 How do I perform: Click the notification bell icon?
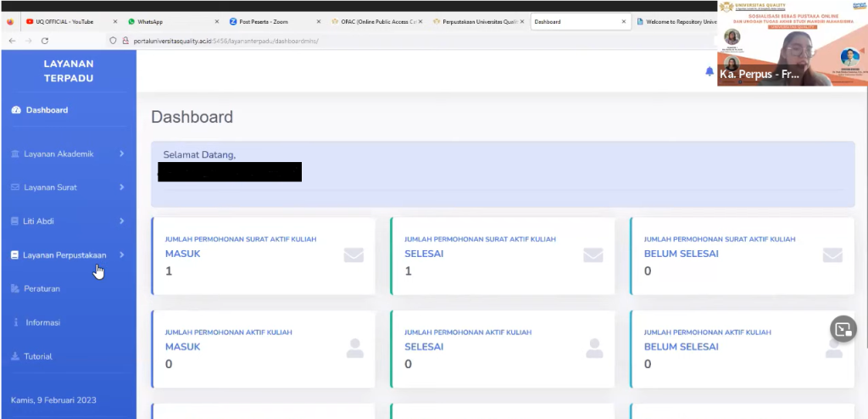point(709,72)
